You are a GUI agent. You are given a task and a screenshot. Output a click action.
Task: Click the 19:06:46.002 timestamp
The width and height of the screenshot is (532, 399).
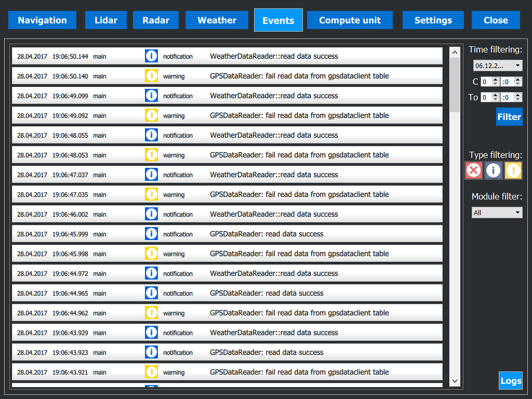[x=70, y=215]
